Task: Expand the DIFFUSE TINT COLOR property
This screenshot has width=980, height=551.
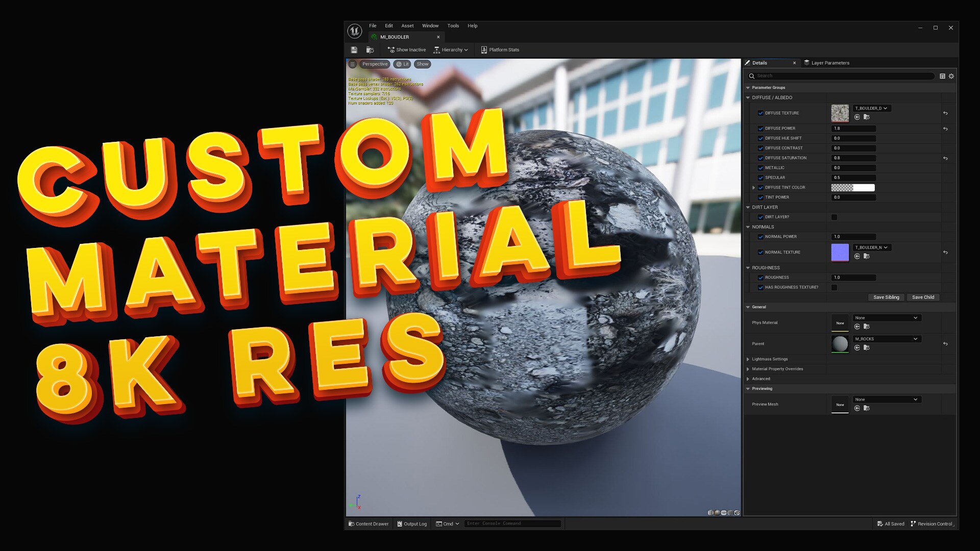Action: tap(754, 188)
